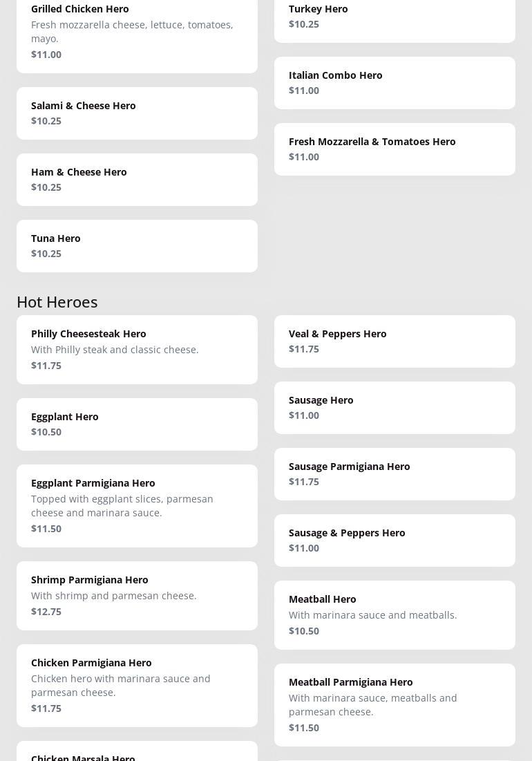This screenshot has width=532, height=761.
Task: Open the Veal & Peppers Hero item
Action: [395, 341]
